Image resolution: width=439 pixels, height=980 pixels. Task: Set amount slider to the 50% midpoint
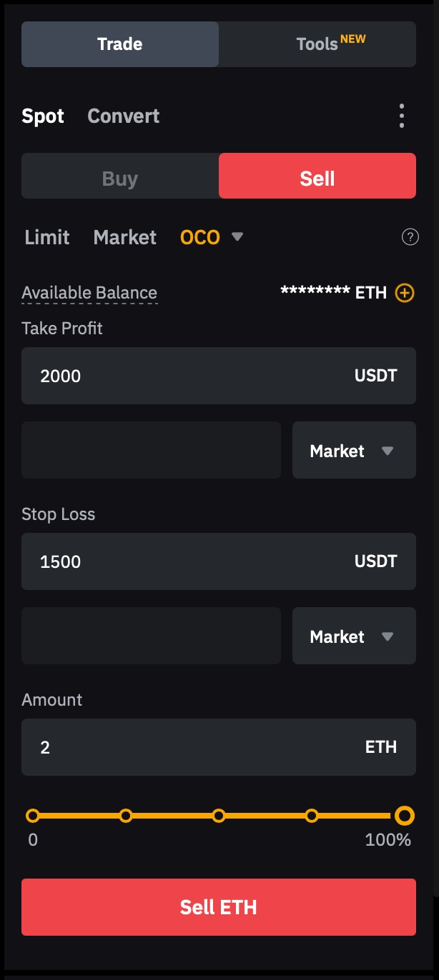click(219, 816)
